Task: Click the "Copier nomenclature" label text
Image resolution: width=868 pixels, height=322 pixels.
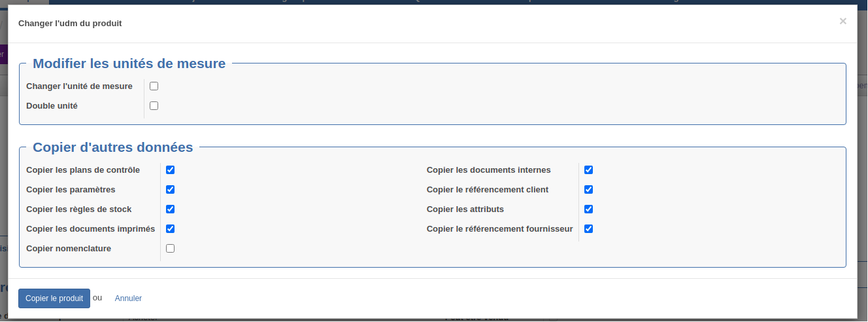Action: [69, 249]
